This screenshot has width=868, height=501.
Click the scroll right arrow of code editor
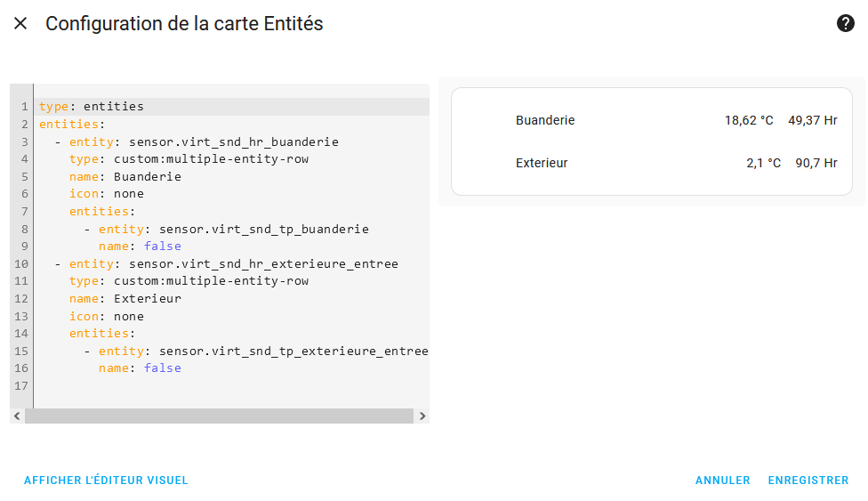[422, 416]
